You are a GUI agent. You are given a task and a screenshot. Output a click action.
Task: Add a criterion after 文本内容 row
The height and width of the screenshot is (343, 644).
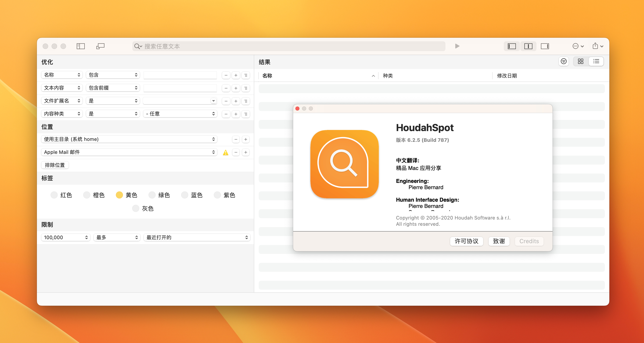tap(236, 88)
